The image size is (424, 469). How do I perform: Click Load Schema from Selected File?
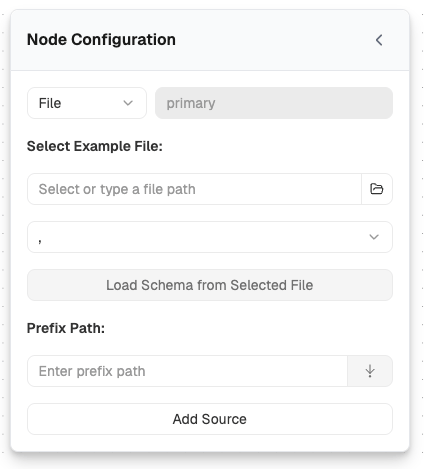[210, 285]
